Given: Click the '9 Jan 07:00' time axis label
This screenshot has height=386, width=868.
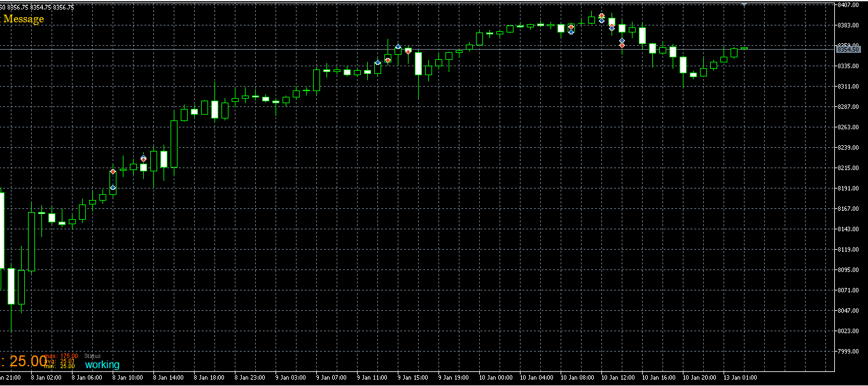Looking at the screenshot, I should pyautogui.click(x=332, y=378).
